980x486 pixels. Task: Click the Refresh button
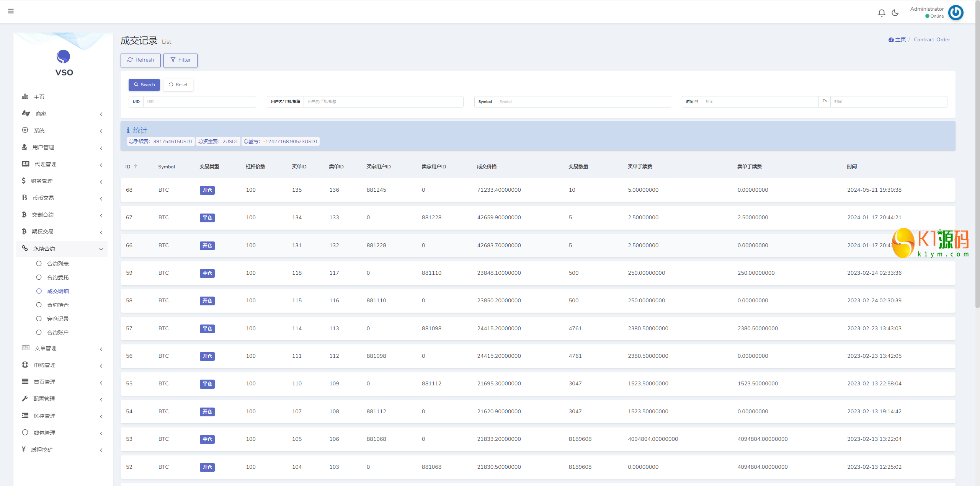[x=140, y=60]
